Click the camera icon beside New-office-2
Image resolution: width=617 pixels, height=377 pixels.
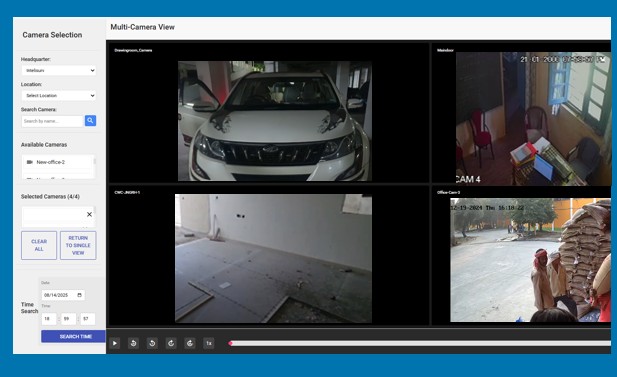click(30, 162)
